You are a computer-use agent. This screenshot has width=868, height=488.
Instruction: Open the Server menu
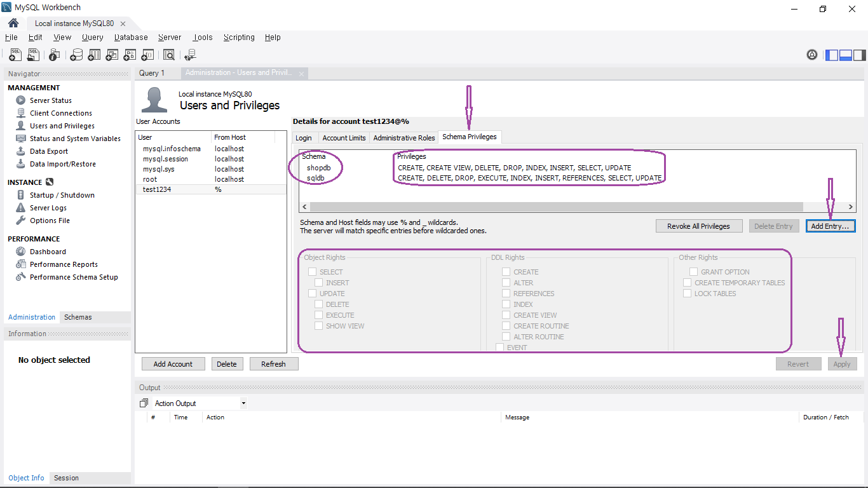[170, 37]
